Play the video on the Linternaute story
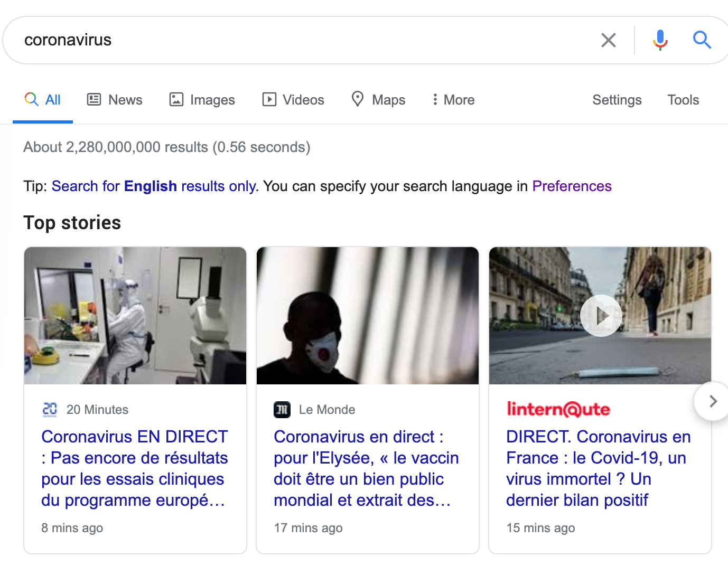 pos(601,316)
